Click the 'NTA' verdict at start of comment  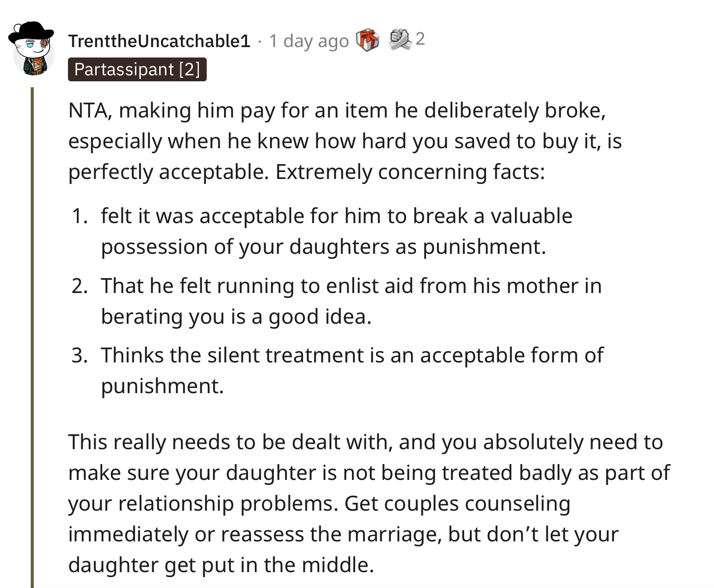86,111
